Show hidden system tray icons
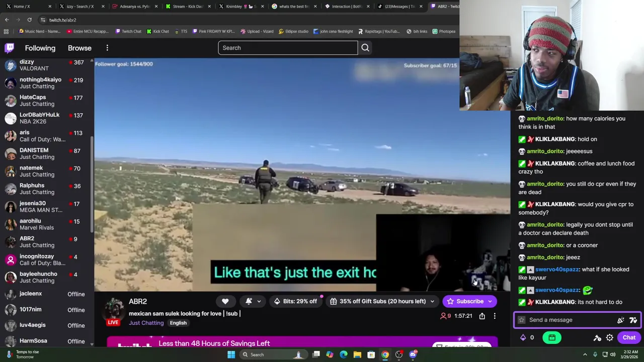The height and width of the screenshot is (362, 644). [x=585, y=354]
